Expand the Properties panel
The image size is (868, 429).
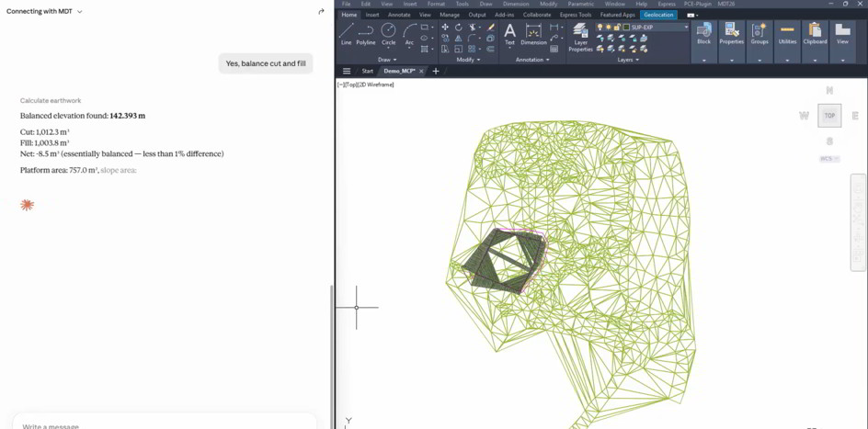click(731, 61)
